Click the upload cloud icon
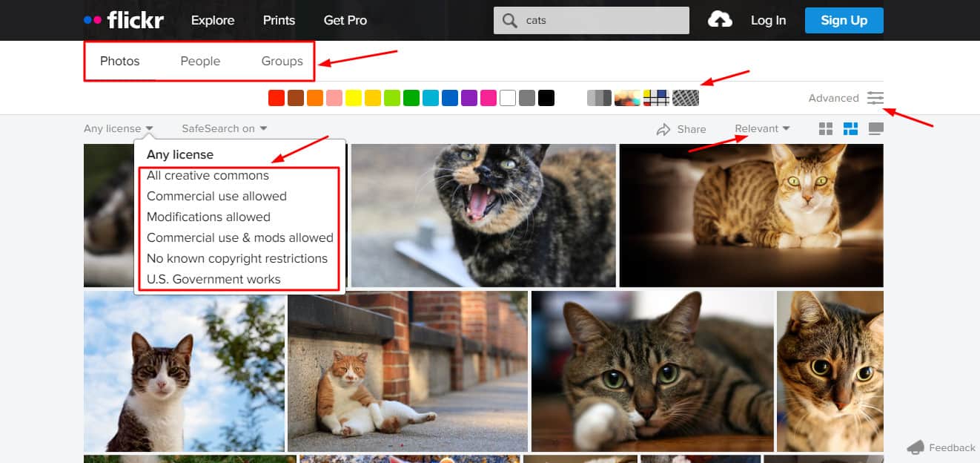Image resolution: width=980 pixels, height=463 pixels. (x=720, y=20)
